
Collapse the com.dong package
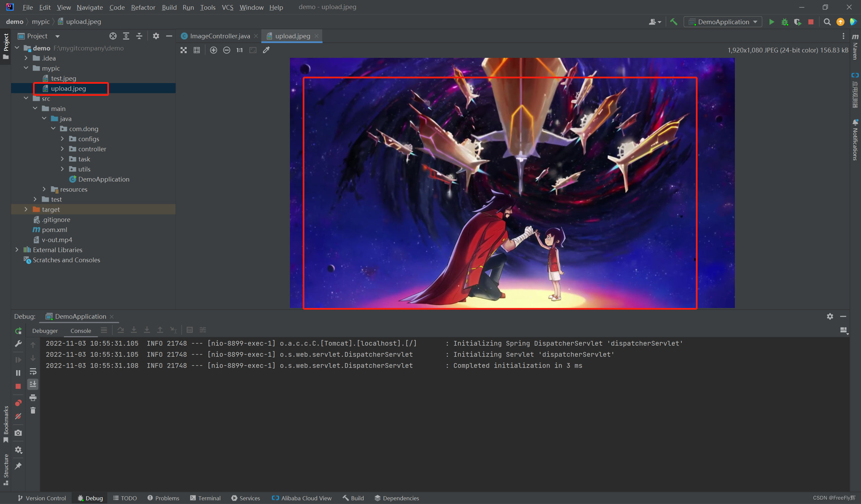pos(53,129)
